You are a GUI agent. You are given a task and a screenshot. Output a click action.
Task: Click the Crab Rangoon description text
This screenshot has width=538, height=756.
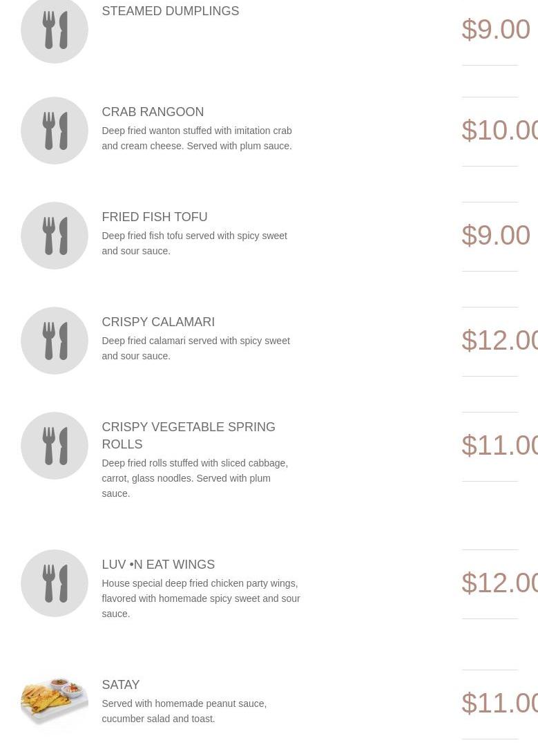pyautogui.click(x=197, y=138)
